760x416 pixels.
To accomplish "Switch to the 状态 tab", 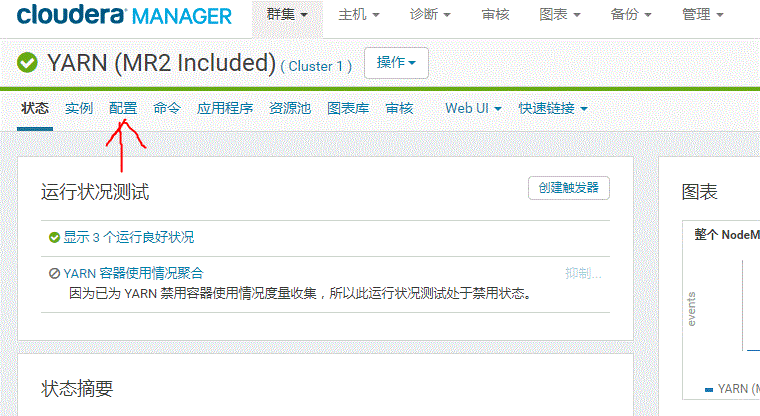I will [35, 108].
